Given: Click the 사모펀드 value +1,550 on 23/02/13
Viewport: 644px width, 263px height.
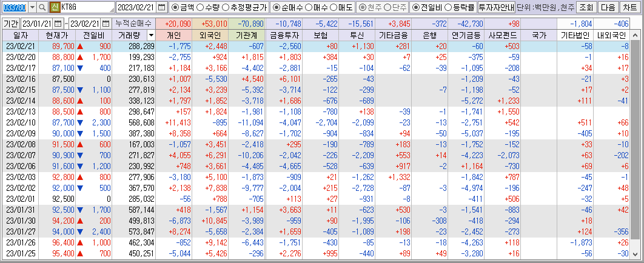Looking at the screenshot, I should point(508,112).
